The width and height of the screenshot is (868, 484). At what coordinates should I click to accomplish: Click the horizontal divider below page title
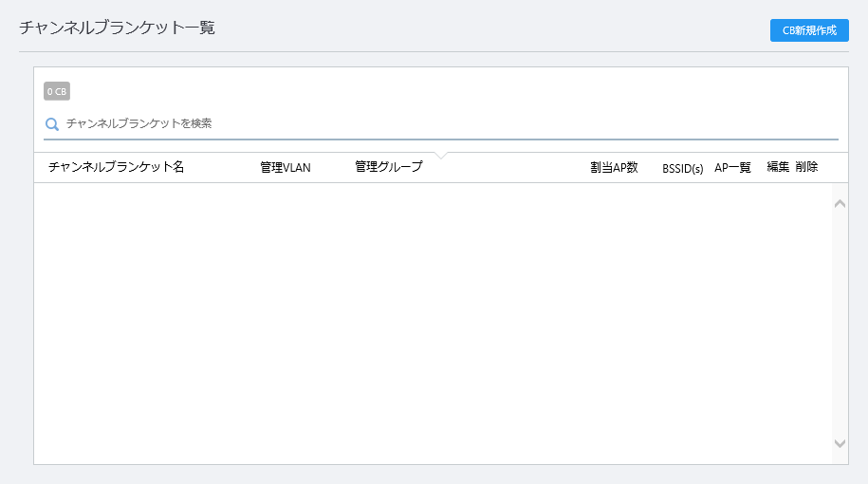[434, 52]
